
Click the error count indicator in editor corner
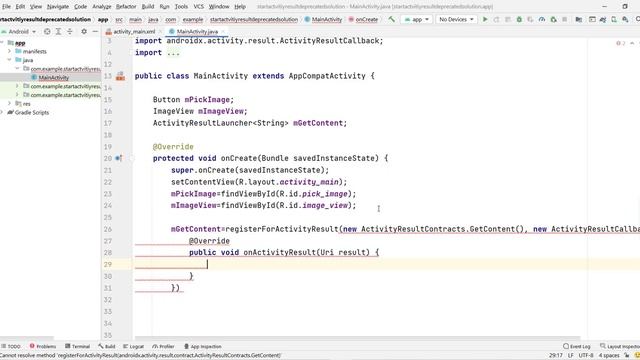(x=620, y=43)
